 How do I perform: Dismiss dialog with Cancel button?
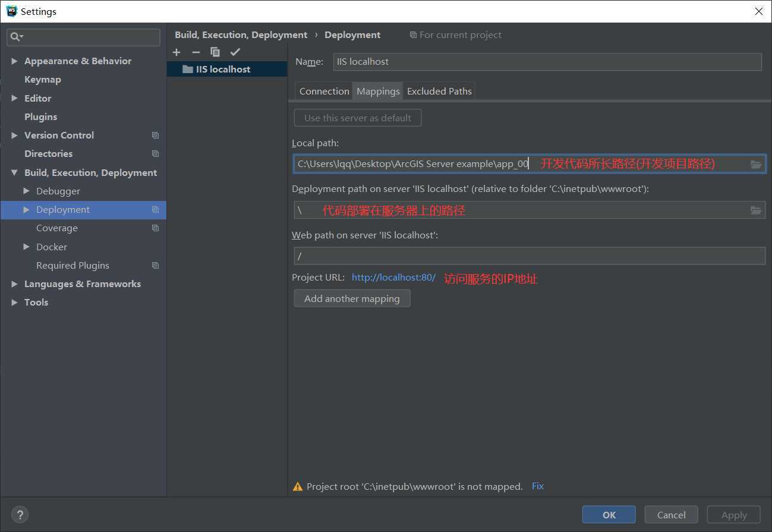click(x=672, y=515)
